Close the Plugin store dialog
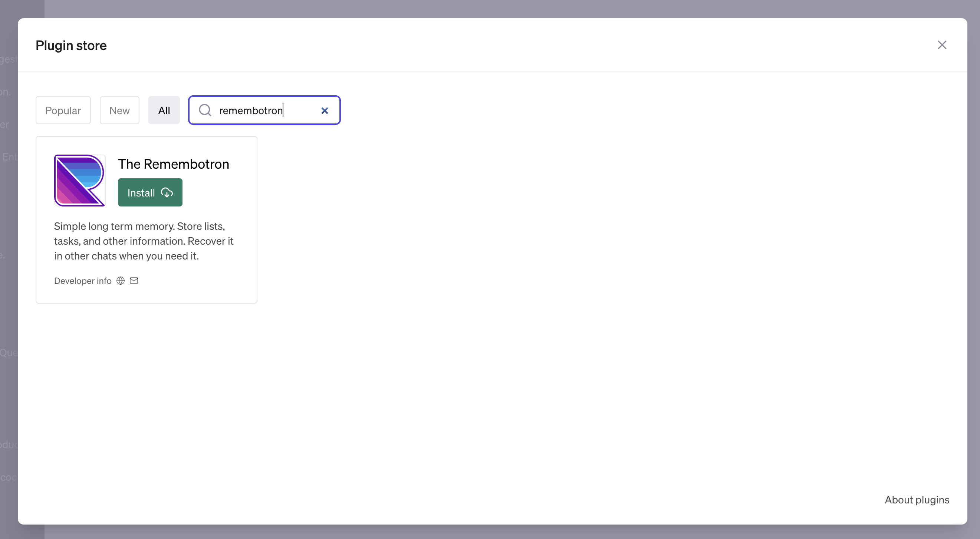 point(941,45)
